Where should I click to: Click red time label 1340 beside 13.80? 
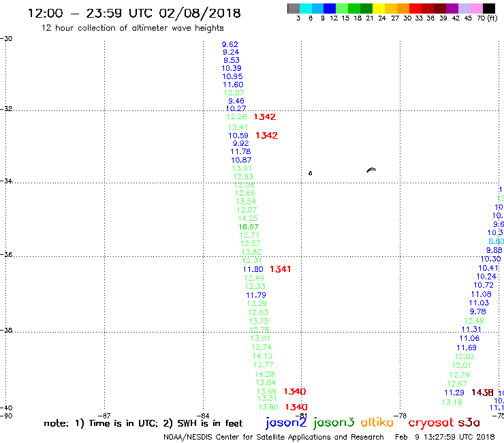(296, 408)
